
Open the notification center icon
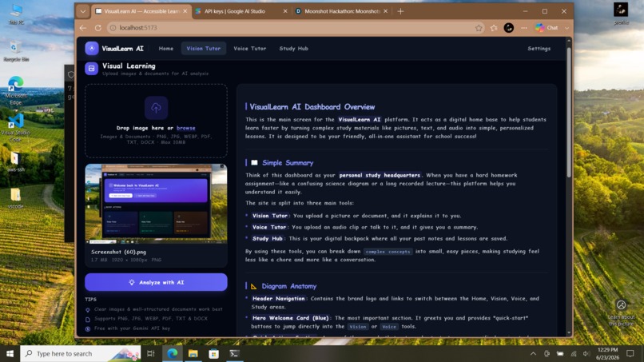[x=630, y=354]
